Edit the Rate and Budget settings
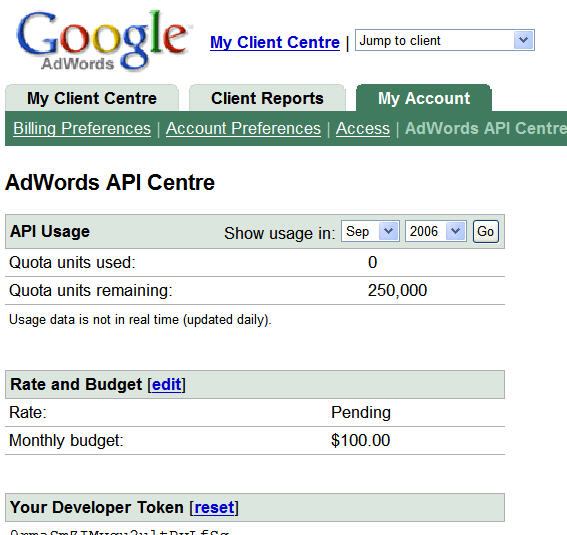 point(167,384)
